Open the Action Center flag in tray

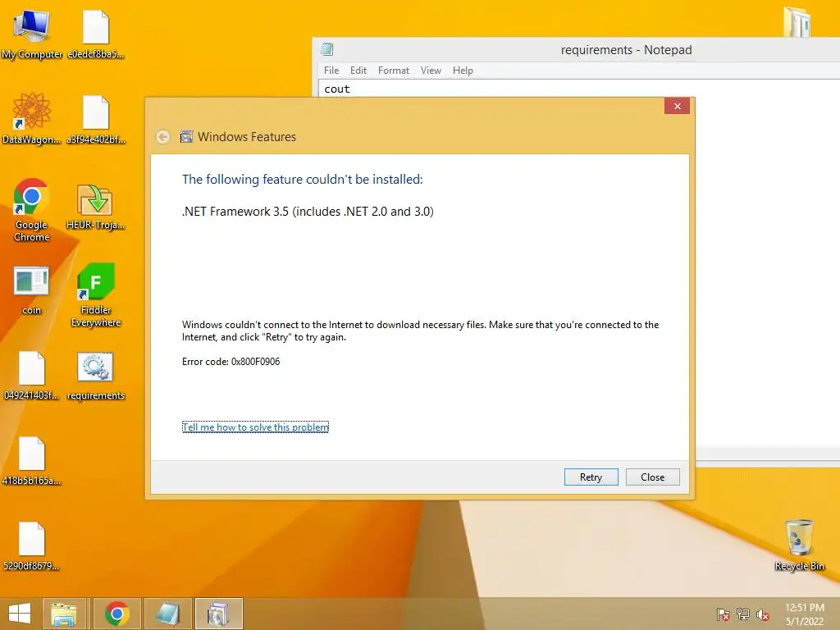724,614
